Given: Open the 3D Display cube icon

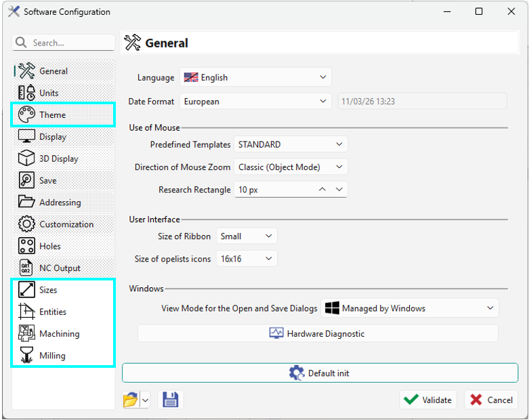Looking at the screenshot, I should pos(26,159).
